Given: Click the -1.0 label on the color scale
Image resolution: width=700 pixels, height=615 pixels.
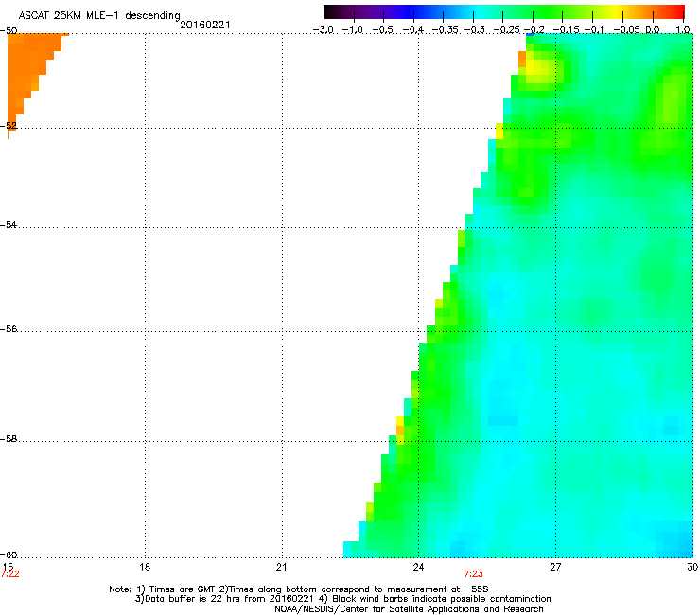Looking at the screenshot, I should pos(353,30).
